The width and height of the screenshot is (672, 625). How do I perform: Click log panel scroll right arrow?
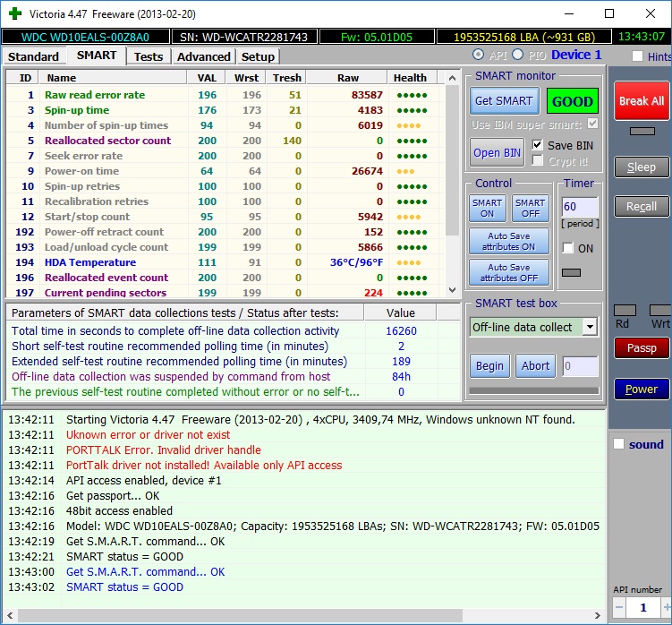pyautogui.click(x=598, y=615)
